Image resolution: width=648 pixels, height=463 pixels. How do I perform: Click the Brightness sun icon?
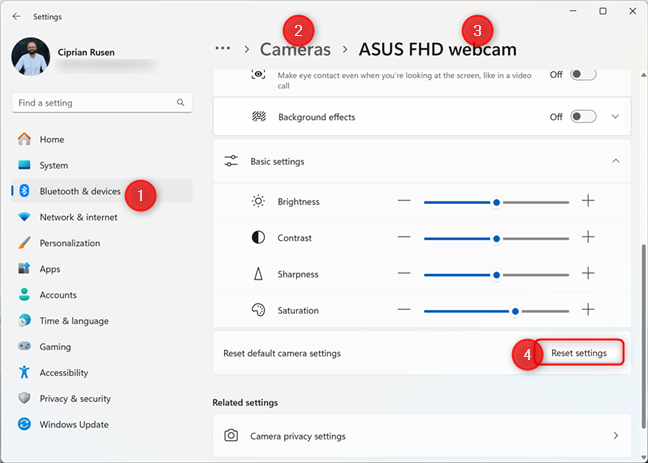pos(258,201)
